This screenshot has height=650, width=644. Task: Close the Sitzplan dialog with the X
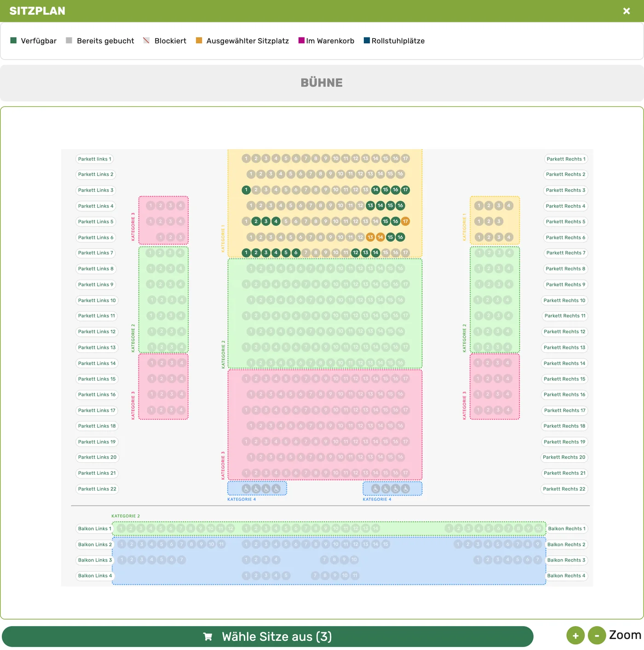[626, 11]
